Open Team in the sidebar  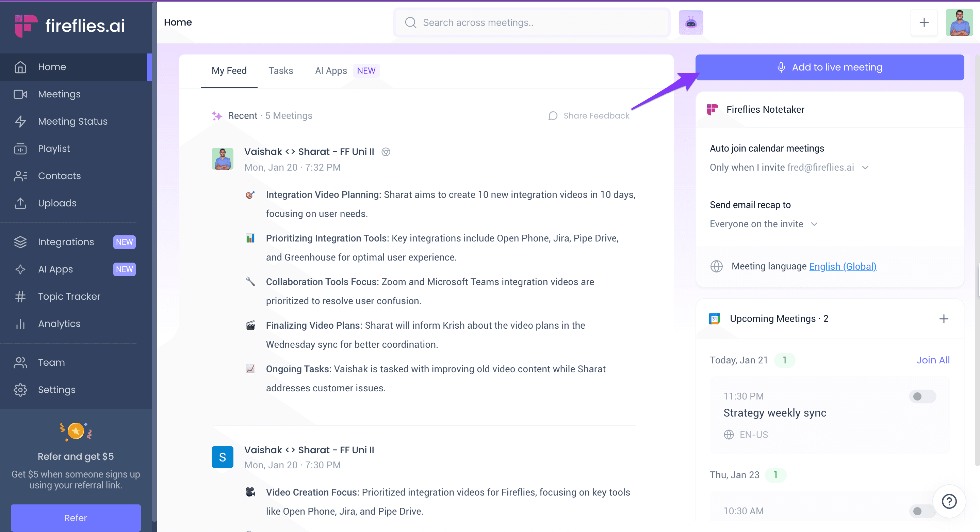click(x=76, y=362)
